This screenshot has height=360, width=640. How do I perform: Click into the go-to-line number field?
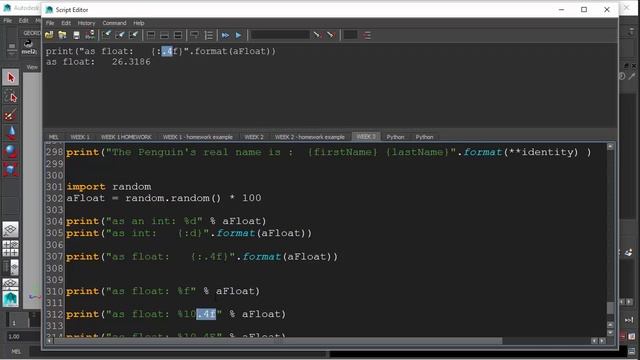pyautogui.click(x=350, y=35)
